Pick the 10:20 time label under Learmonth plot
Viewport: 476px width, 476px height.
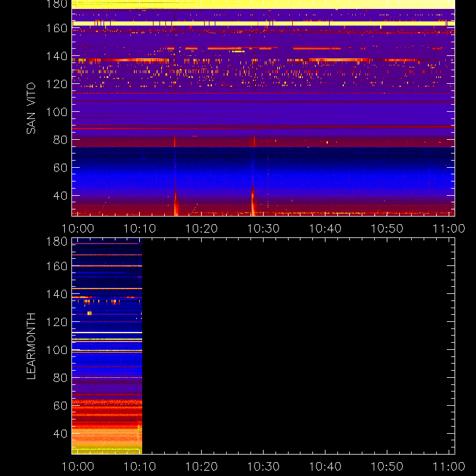[202, 466]
